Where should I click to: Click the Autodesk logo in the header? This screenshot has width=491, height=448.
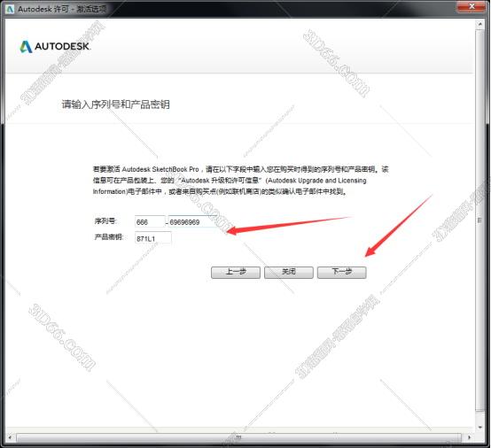(56, 47)
